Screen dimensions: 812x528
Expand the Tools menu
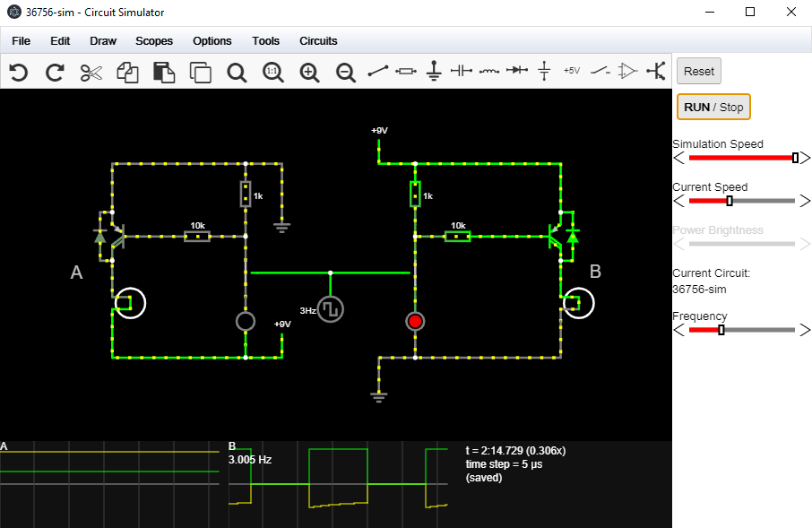265,41
